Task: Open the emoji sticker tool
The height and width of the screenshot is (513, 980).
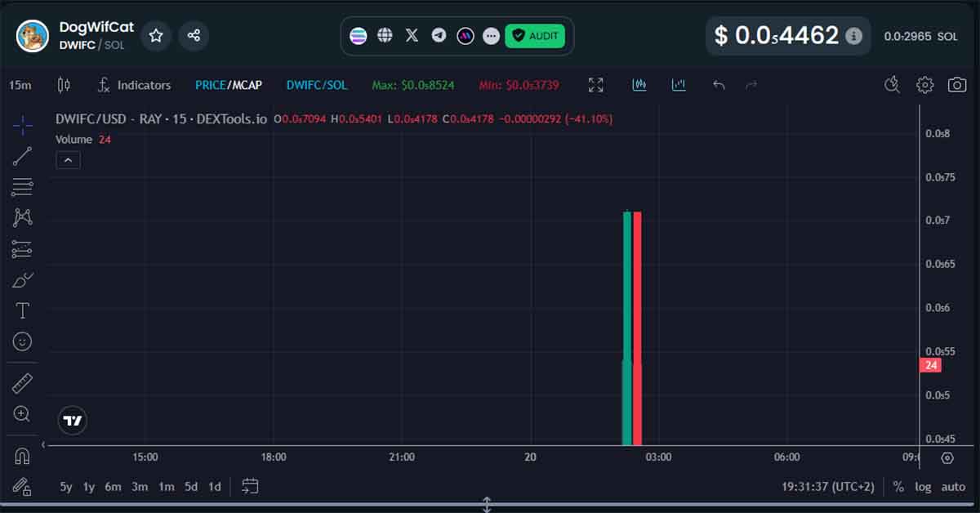Action: (x=22, y=341)
